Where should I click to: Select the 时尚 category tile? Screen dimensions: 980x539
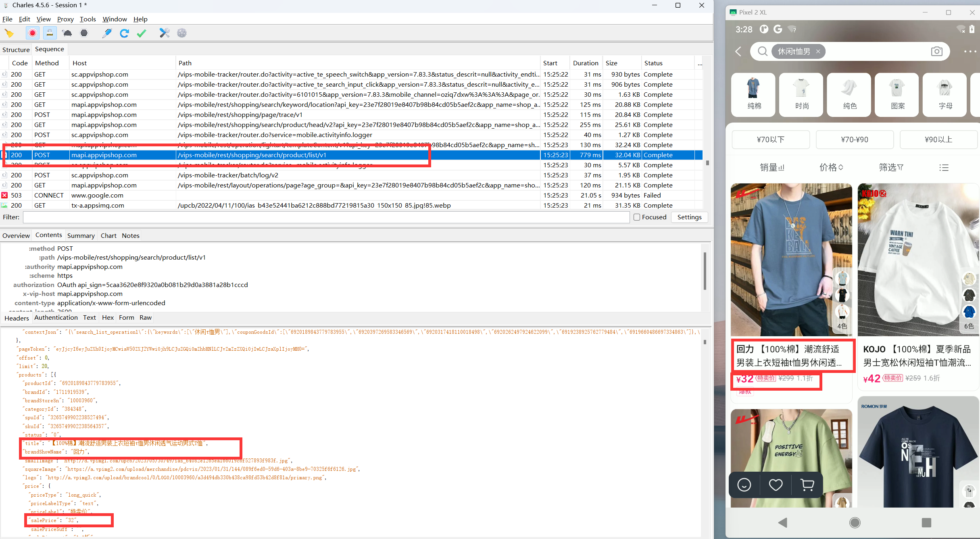point(801,95)
